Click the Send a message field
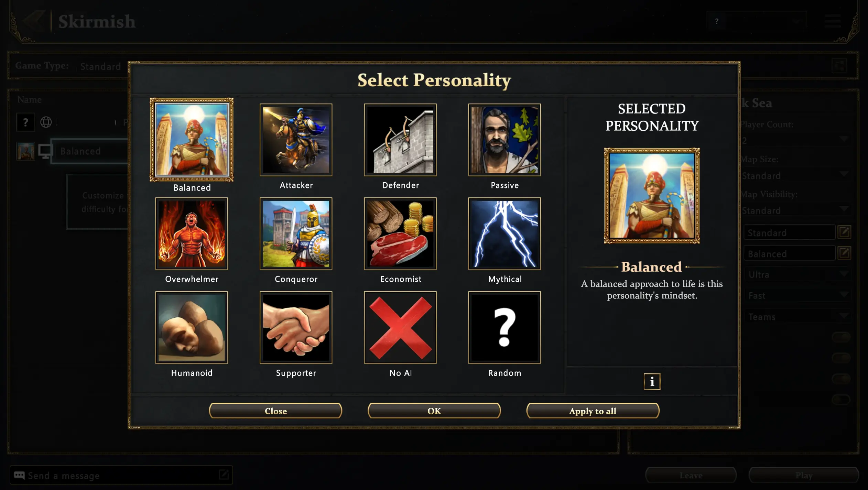 [121, 475]
